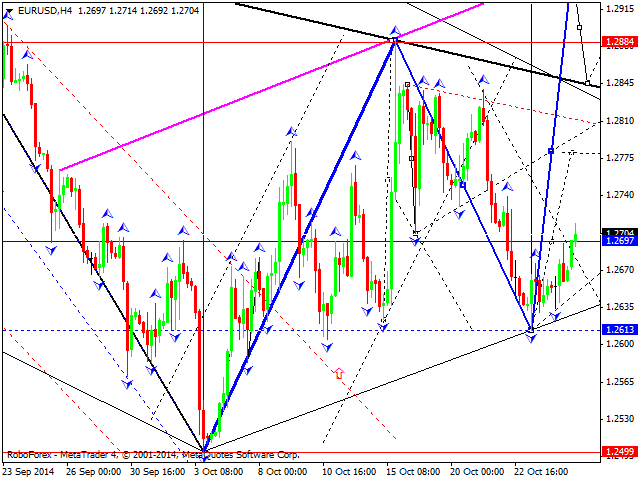
Task: Click the 1.2845 value on the price scale
Action: (620, 83)
